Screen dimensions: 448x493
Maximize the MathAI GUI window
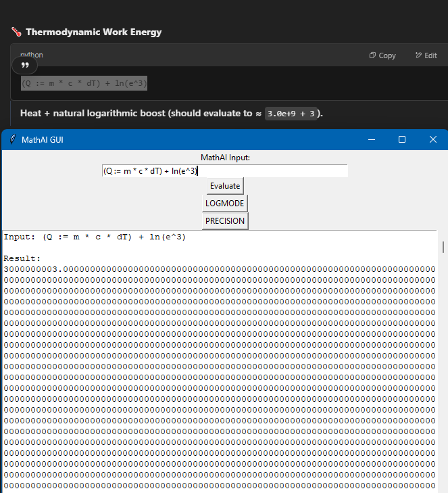click(402, 139)
